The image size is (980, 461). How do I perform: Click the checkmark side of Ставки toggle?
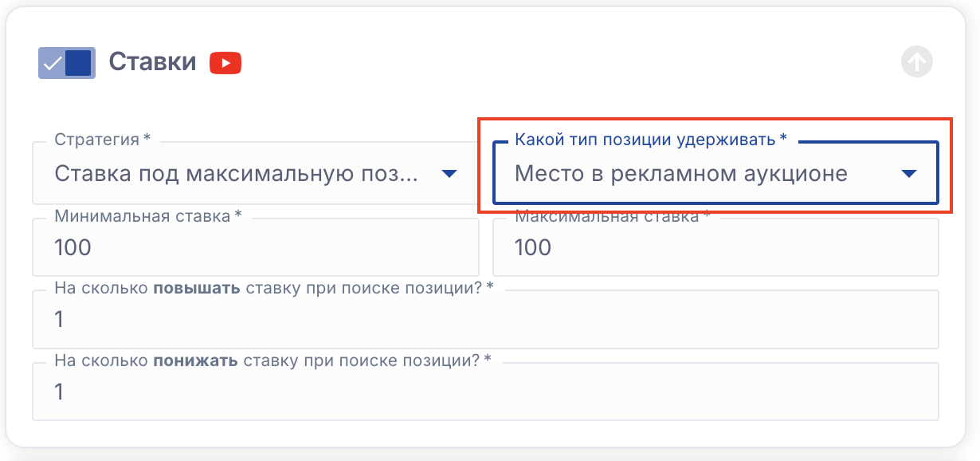coord(52,64)
